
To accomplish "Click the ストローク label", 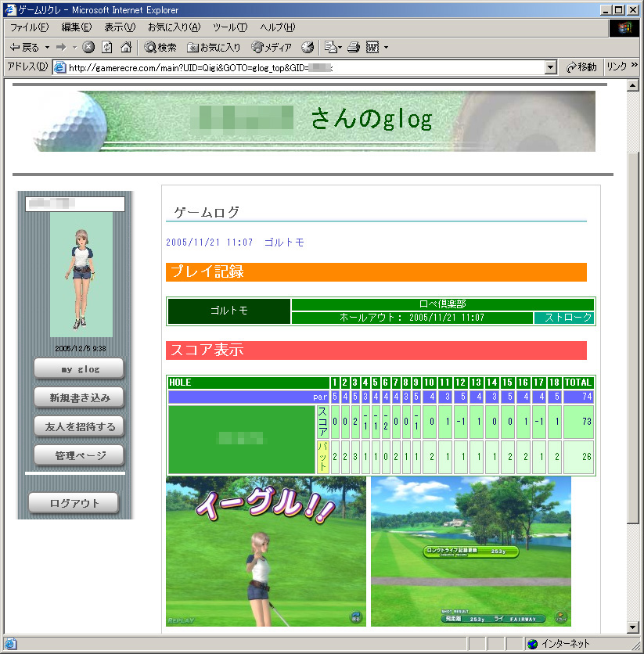I will tap(564, 318).
